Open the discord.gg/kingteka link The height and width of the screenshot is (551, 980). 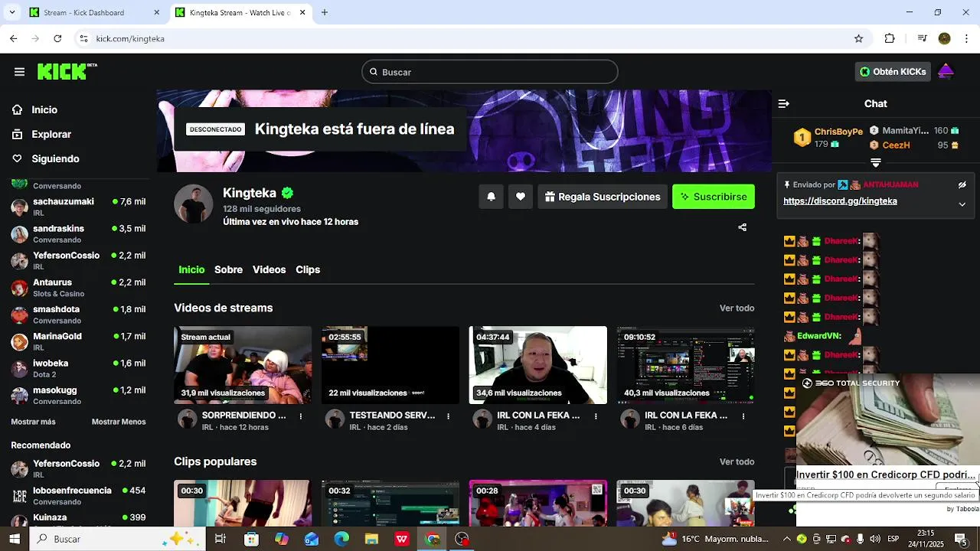[x=840, y=201]
